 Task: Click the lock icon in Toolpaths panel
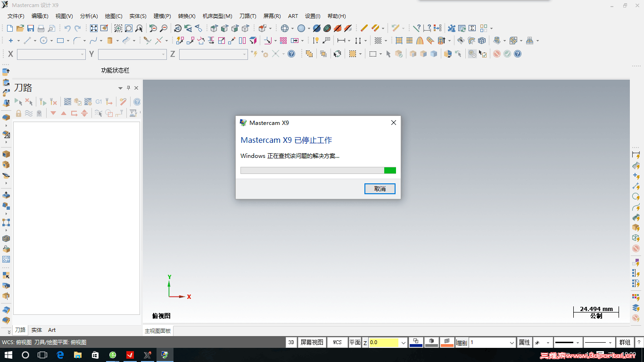pyautogui.click(x=18, y=113)
